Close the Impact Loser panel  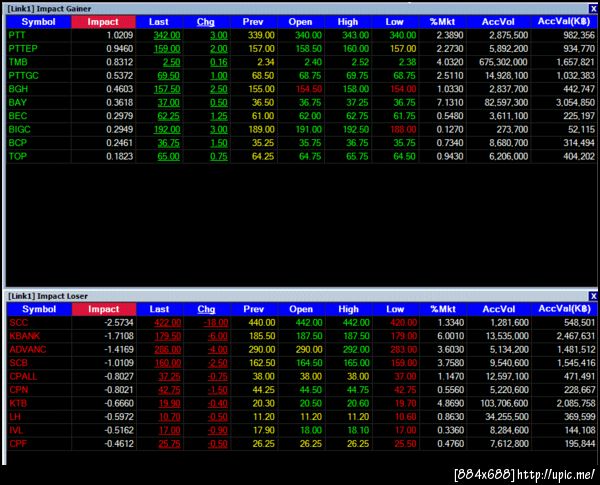pyautogui.click(x=593, y=296)
